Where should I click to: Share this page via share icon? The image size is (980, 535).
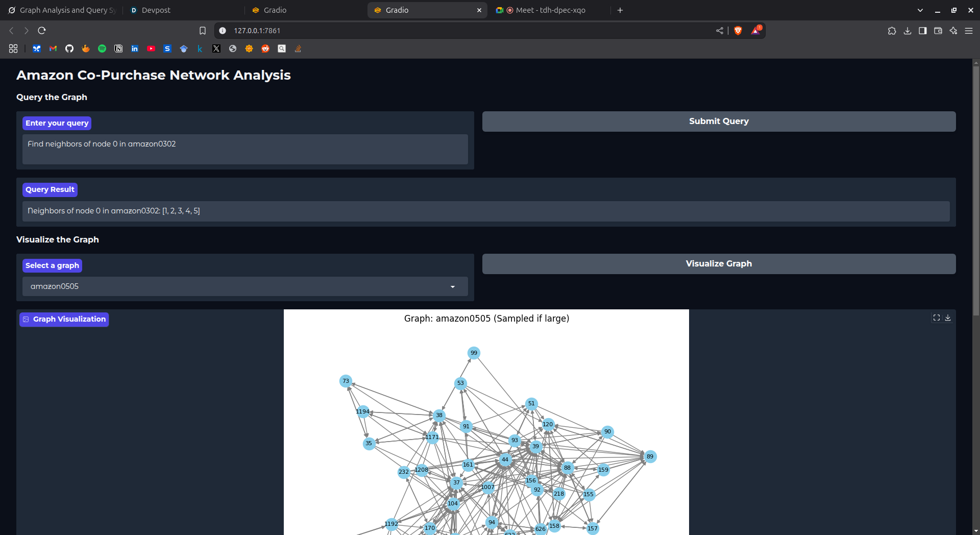tap(720, 31)
